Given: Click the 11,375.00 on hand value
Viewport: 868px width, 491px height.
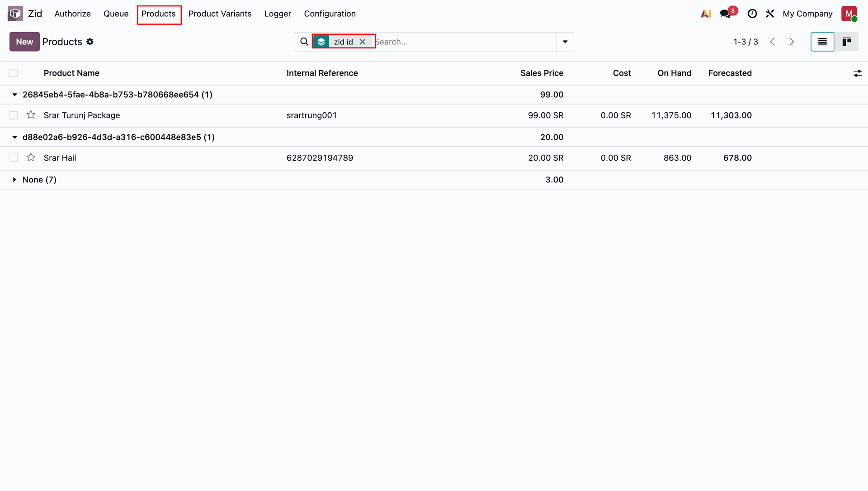Looking at the screenshot, I should coord(671,115).
